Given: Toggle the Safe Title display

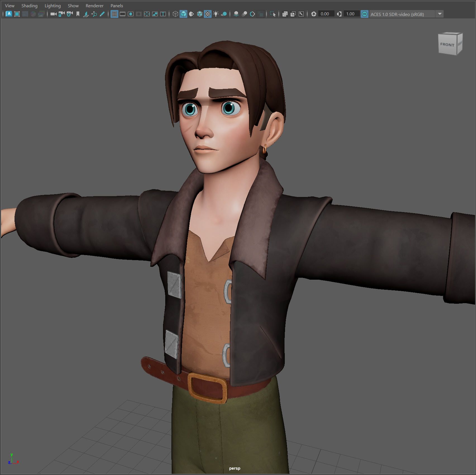Looking at the screenshot, I should click(x=163, y=14).
